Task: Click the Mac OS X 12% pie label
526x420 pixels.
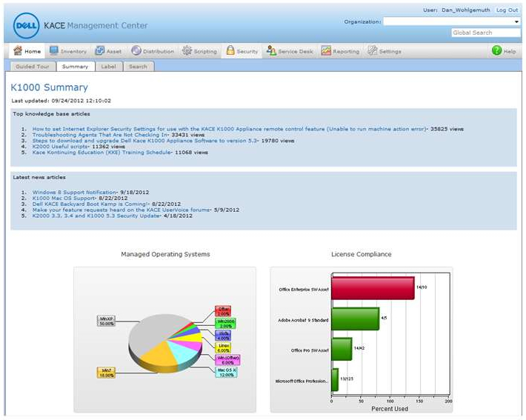Action: pos(226,373)
